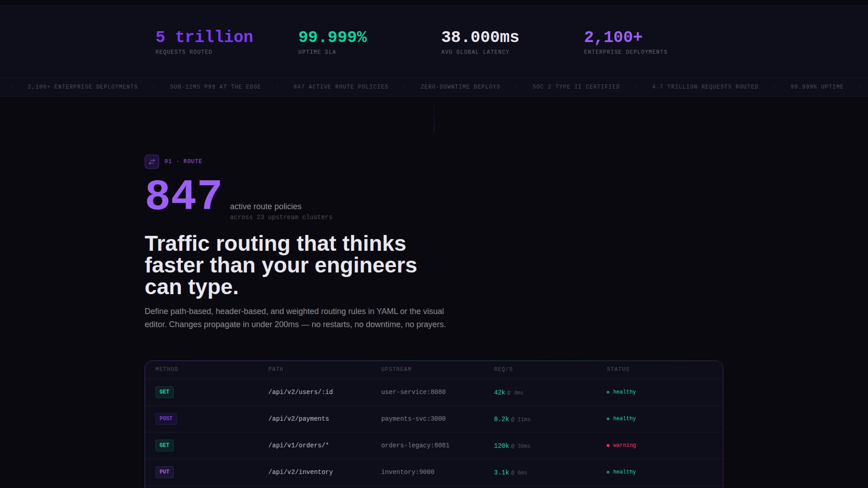This screenshot has height=488, width=868.
Task: Click the GET badge on the orders route
Action: (x=165, y=445)
